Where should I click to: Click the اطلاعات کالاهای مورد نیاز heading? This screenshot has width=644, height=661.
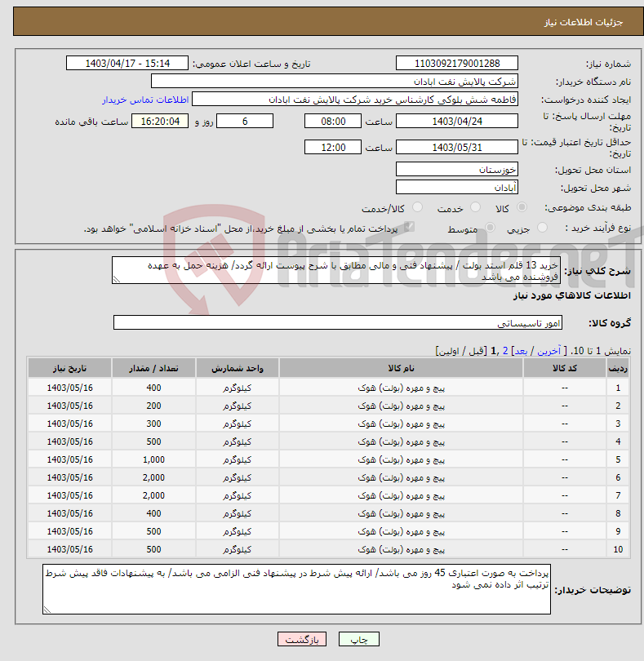(572, 295)
